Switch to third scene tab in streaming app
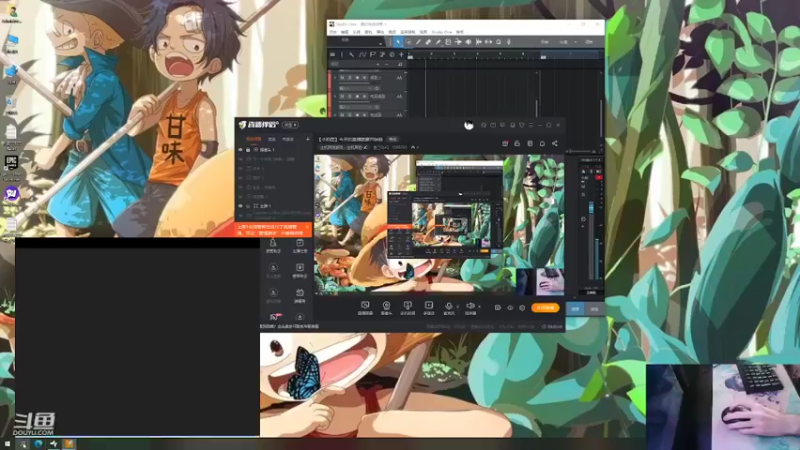 (288, 139)
